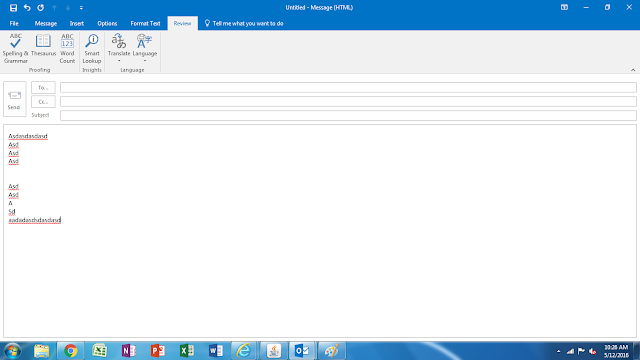This screenshot has height=360, width=640.
Task: Send the message
Action: [x=14, y=99]
